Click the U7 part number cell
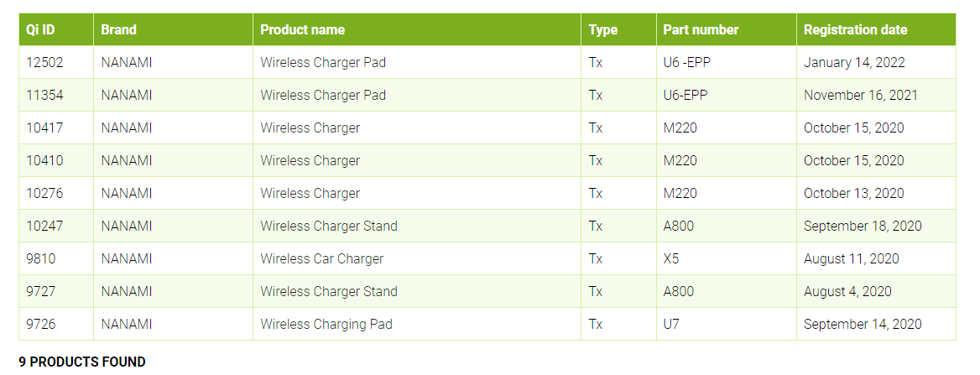The height and width of the screenshot is (375, 980). pos(671,324)
